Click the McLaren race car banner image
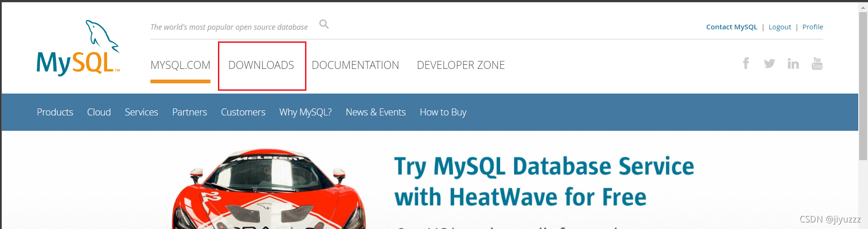 pos(269,189)
